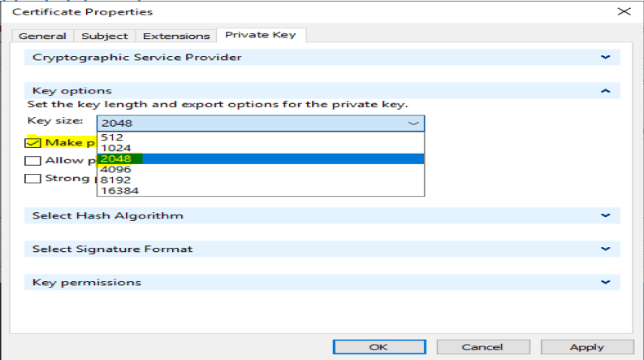Expand the Select Hash Algorithm section

[x=604, y=215]
